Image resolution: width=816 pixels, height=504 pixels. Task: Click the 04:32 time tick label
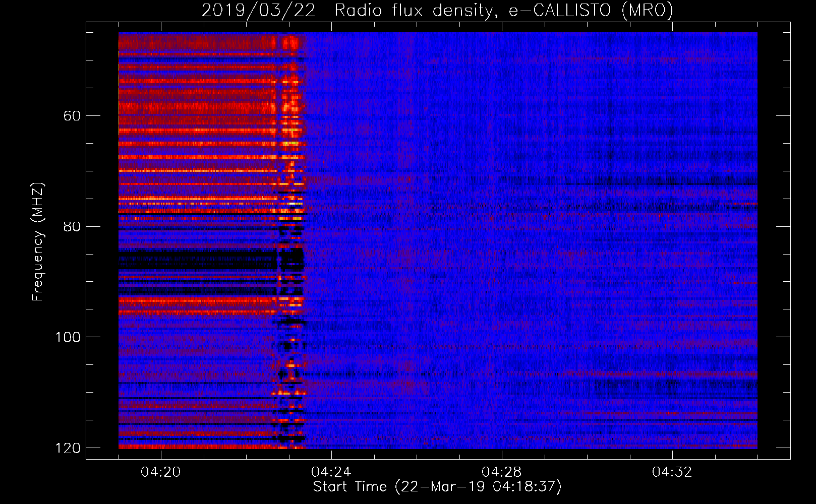[x=672, y=472]
